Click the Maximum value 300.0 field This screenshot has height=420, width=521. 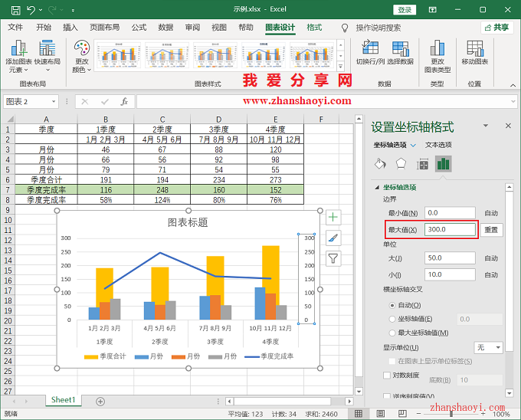450,230
